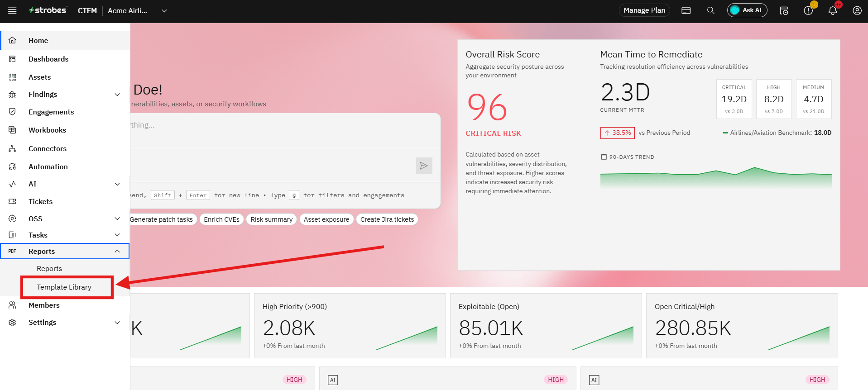Viewport: 868px width, 390px height.
Task: Click the Tickets icon in sidebar
Action: point(12,201)
